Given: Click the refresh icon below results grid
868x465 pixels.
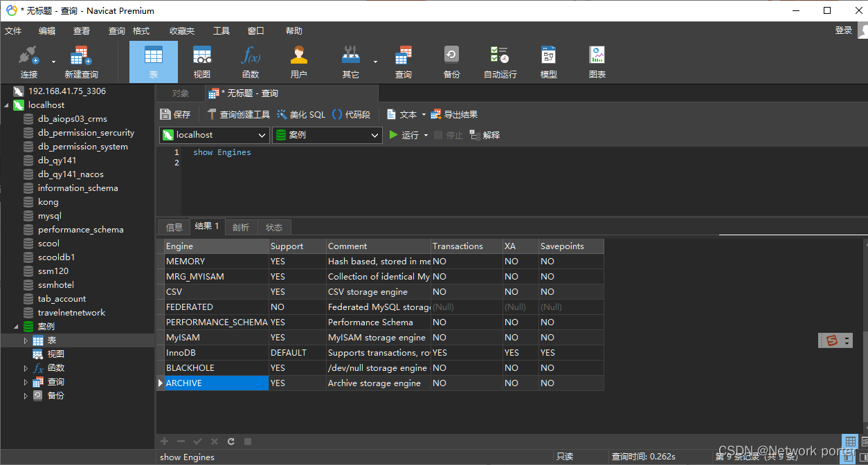Looking at the screenshot, I should click(x=231, y=441).
